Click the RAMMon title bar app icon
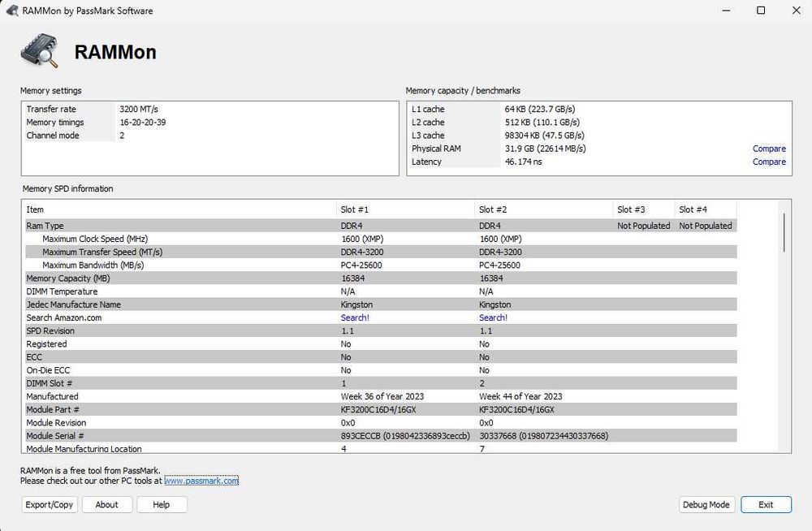 pyautogui.click(x=12, y=11)
